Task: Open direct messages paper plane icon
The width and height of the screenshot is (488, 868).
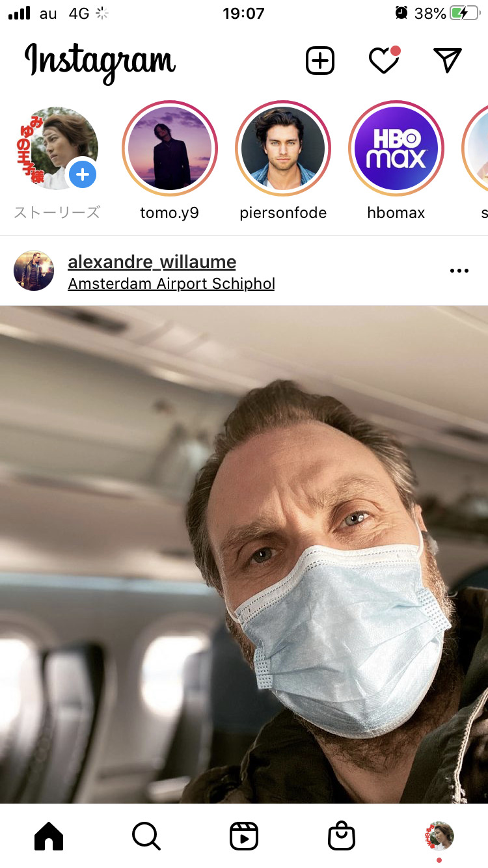Action: point(447,60)
